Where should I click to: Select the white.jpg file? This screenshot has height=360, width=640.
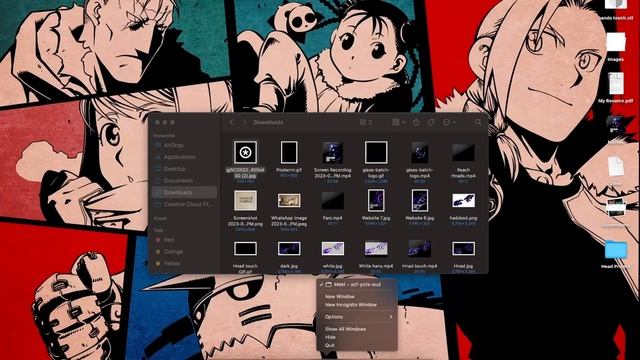pyautogui.click(x=332, y=249)
